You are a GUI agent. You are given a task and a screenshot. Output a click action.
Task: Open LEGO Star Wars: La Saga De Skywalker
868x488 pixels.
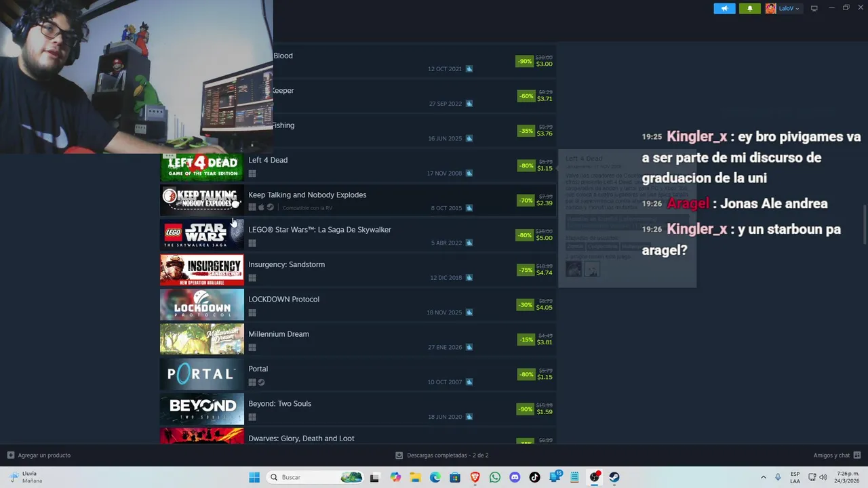[x=319, y=230]
